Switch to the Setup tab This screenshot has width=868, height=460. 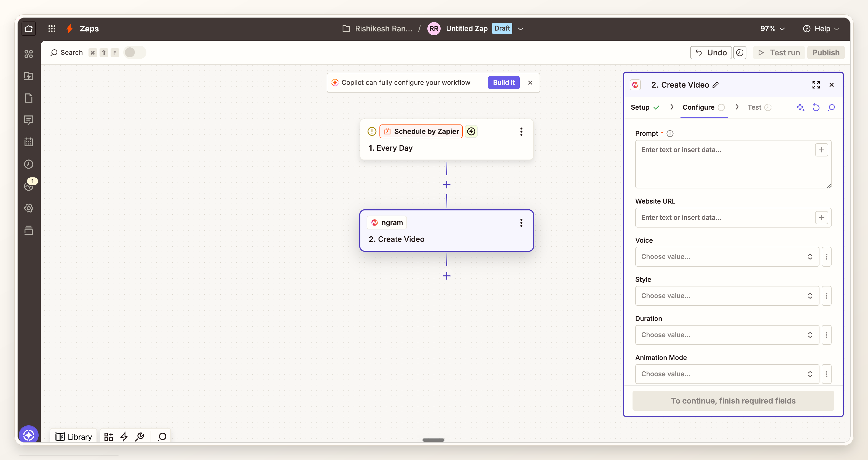point(645,108)
